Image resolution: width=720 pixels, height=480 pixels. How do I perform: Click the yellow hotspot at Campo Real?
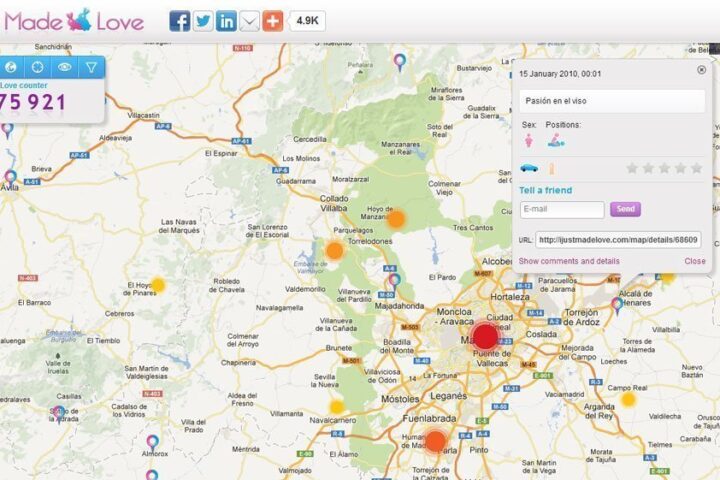[x=628, y=399]
